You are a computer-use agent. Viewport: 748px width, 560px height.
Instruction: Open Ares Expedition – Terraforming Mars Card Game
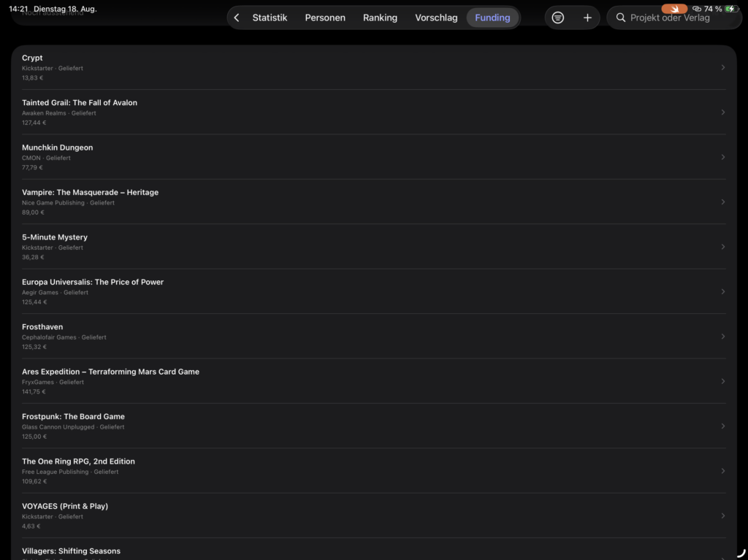(111, 372)
